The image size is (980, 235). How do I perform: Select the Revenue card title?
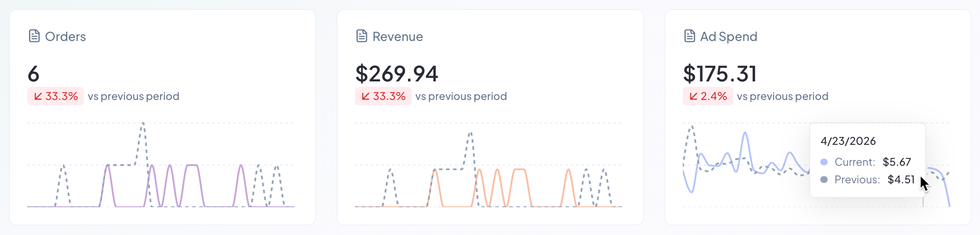(398, 37)
